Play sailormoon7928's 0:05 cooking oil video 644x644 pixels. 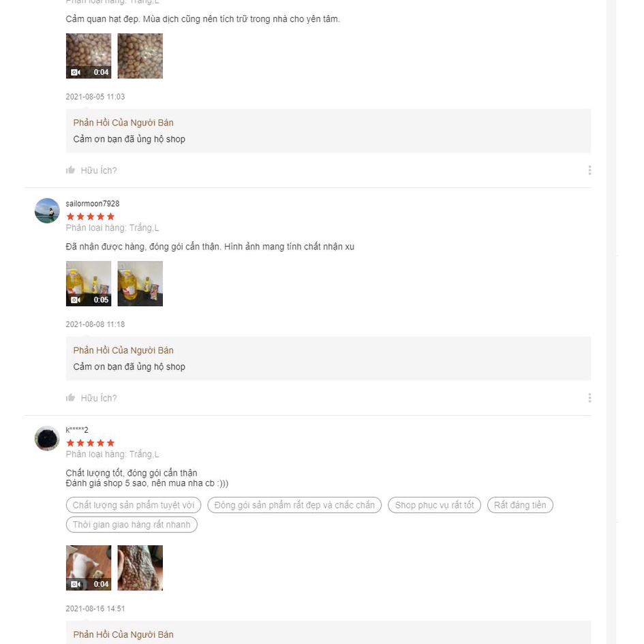tap(89, 283)
